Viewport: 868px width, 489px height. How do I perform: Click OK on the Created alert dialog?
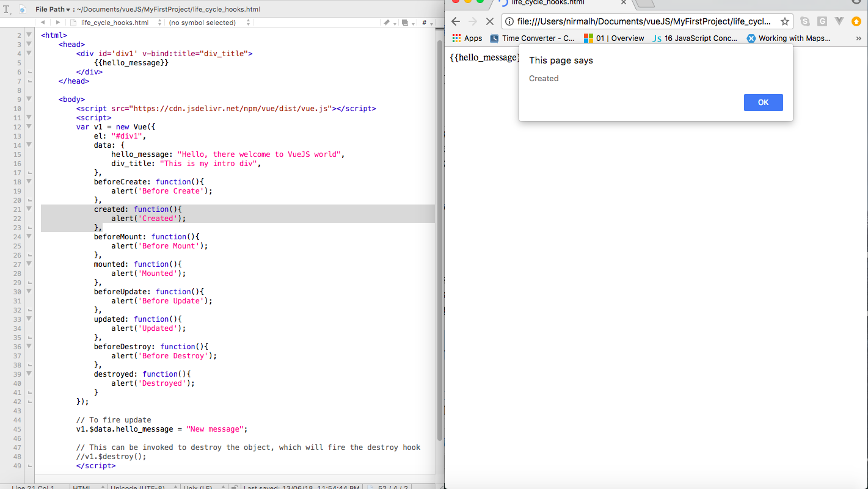coord(763,103)
